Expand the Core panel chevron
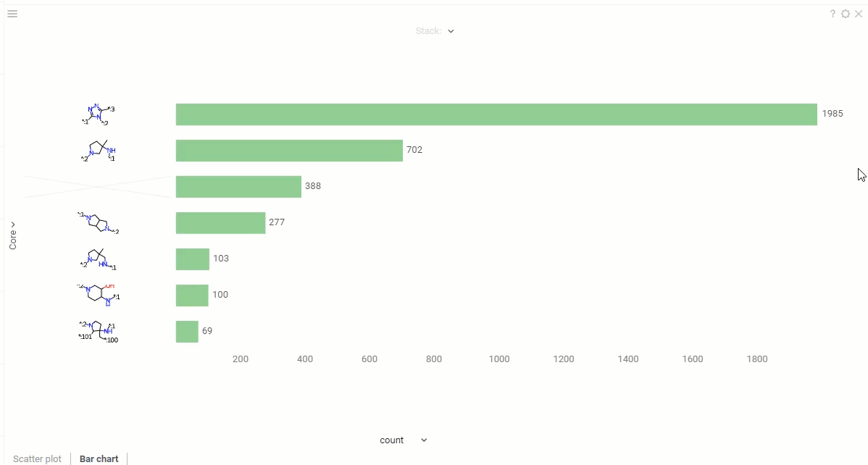868x465 pixels. pyautogui.click(x=12, y=222)
